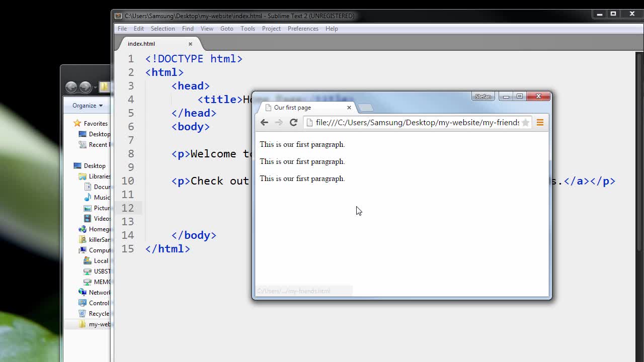644x362 pixels.
Task: Select Favorites in Explorer sidebar
Action: pyautogui.click(x=91, y=123)
